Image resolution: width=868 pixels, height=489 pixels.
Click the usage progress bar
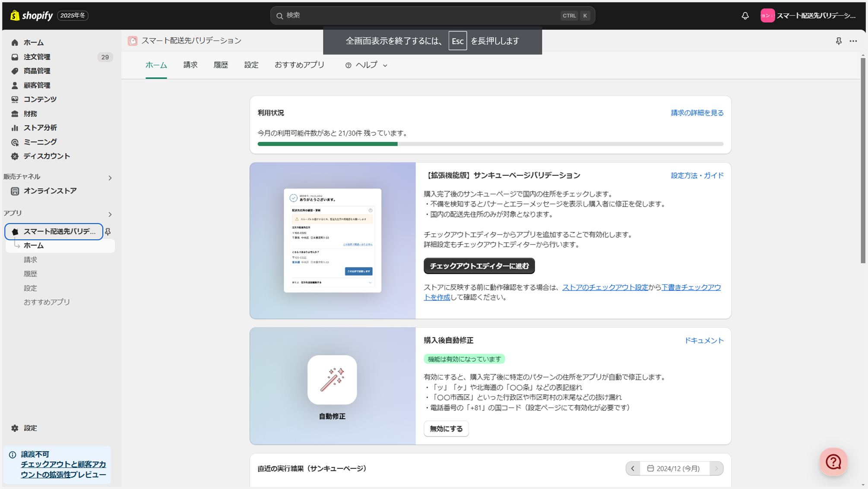(x=490, y=144)
